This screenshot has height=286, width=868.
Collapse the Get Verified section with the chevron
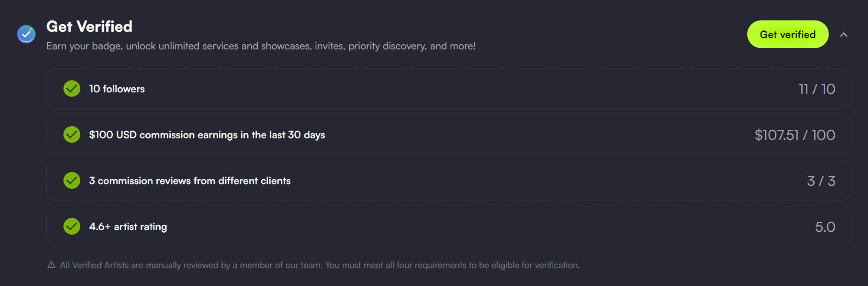tap(844, 35)
